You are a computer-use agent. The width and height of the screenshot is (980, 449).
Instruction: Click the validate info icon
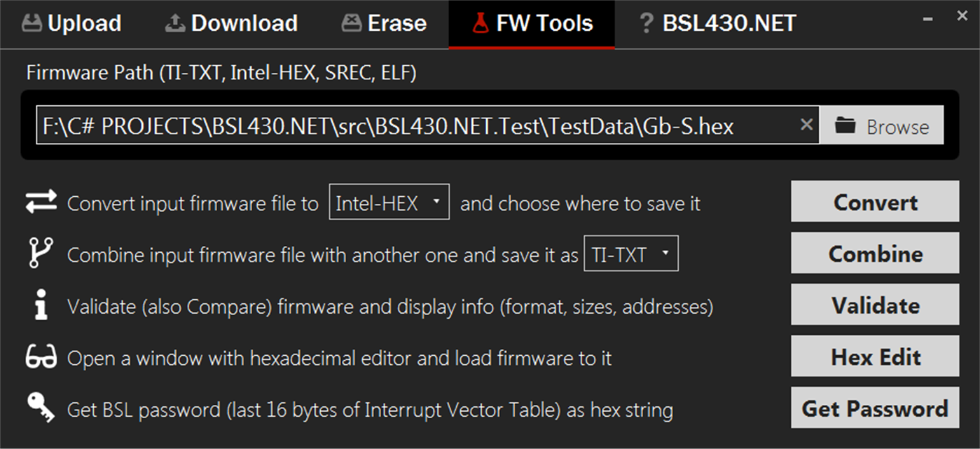41,306
